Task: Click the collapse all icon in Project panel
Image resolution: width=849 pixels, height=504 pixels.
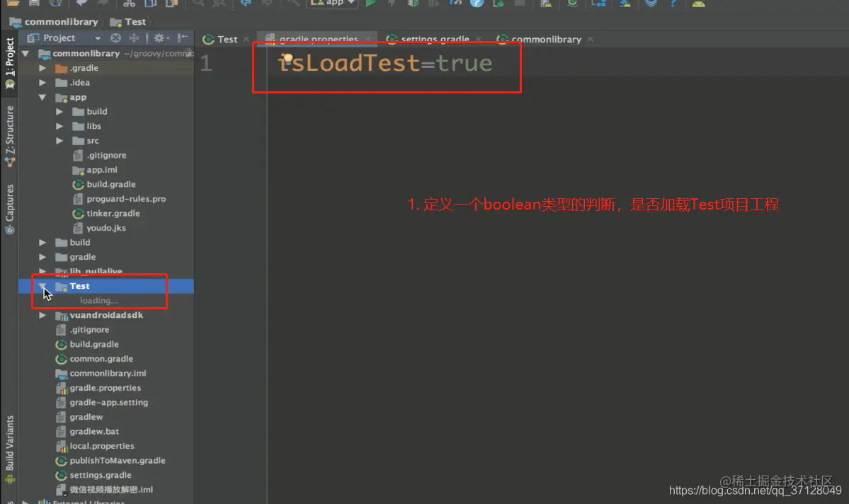Action: pos(133,38)
